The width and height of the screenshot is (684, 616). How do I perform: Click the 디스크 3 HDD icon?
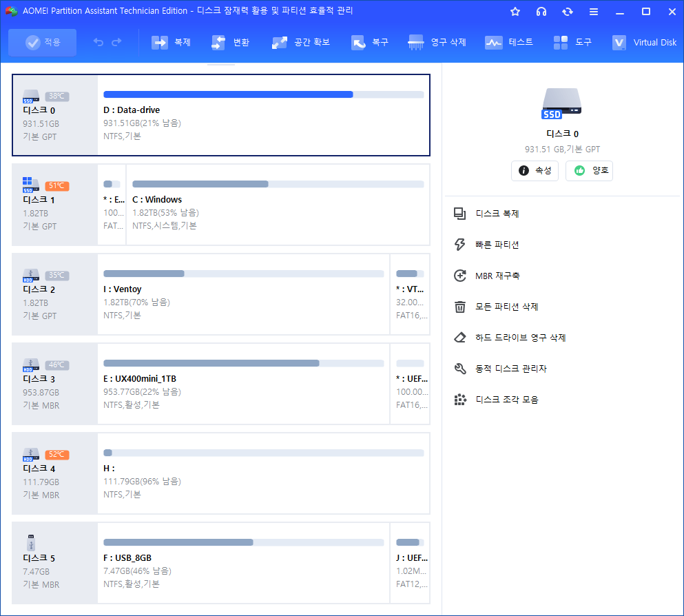coord(31,365)
